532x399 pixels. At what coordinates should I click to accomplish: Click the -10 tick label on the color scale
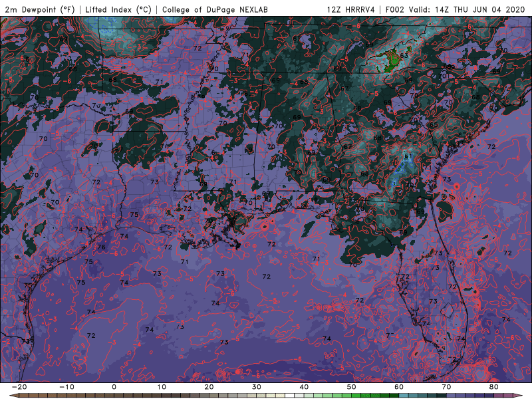(66, 387)
